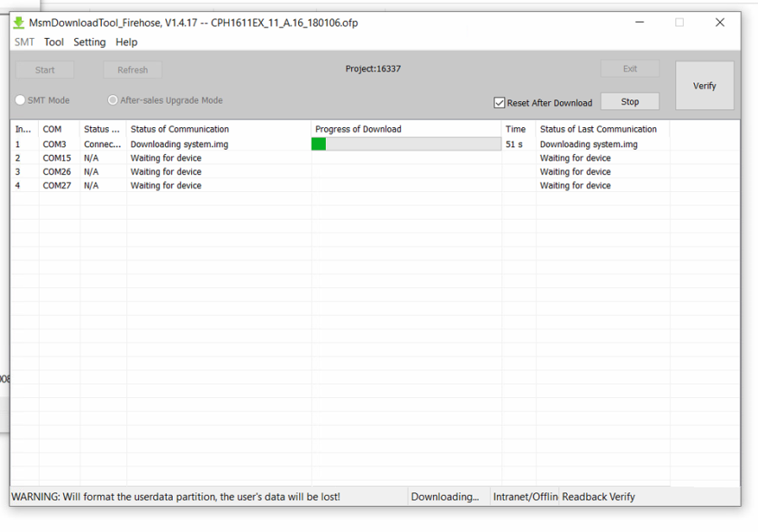The height and width of the screenshot is (532, 758).
Task: Click the userdata WARNING message in status bar
Action: point(176,497)
